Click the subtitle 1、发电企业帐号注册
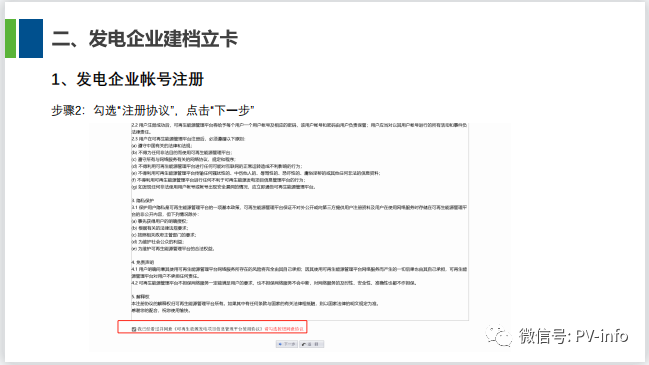649x365 pixels. 127,79
